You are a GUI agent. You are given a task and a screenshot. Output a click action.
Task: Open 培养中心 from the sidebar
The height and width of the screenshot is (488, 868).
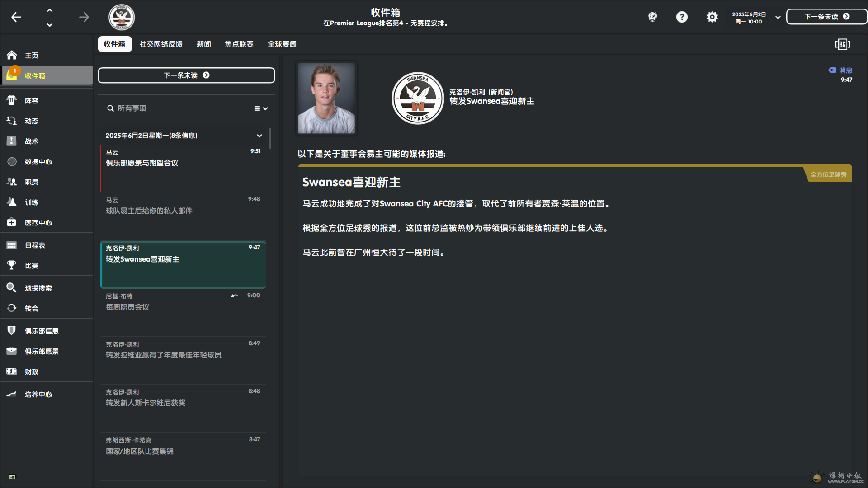point(47,394)
